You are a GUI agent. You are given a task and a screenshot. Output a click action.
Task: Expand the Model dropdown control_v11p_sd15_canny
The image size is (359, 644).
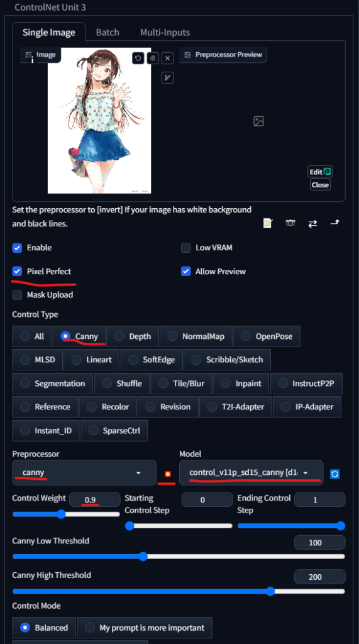point(251,473)
